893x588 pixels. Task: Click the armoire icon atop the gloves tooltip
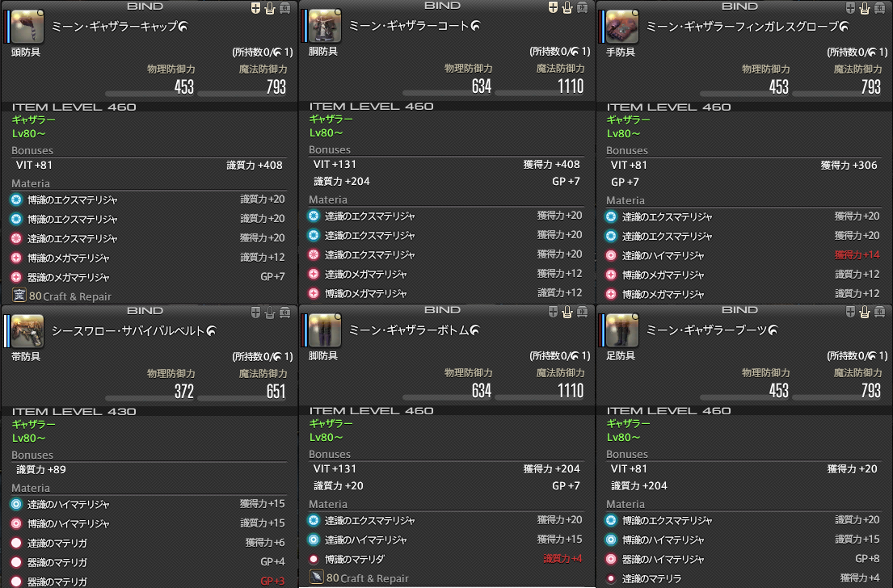pyautogui.click(x=880, y=8)
